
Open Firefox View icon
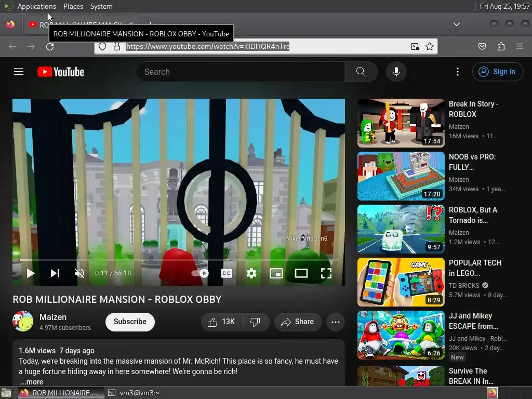point(10,24)
